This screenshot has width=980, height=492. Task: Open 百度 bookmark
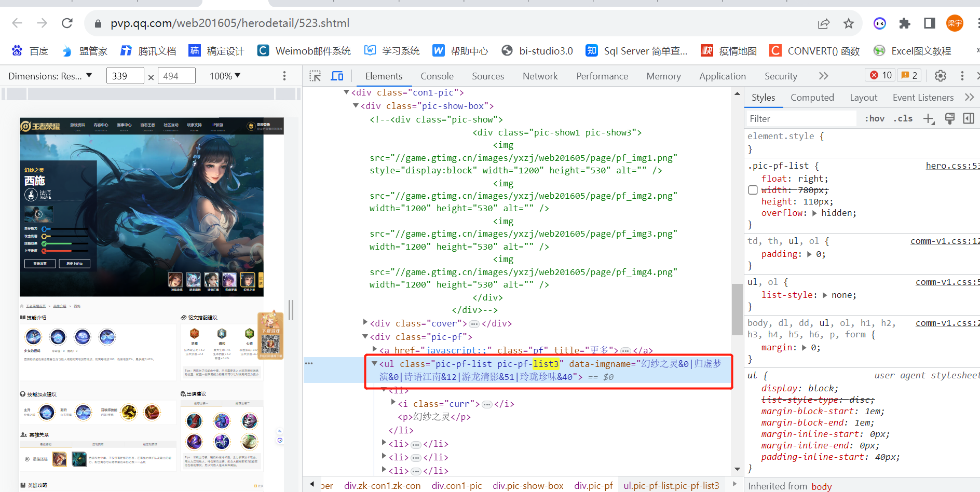[x=30, y=51]
